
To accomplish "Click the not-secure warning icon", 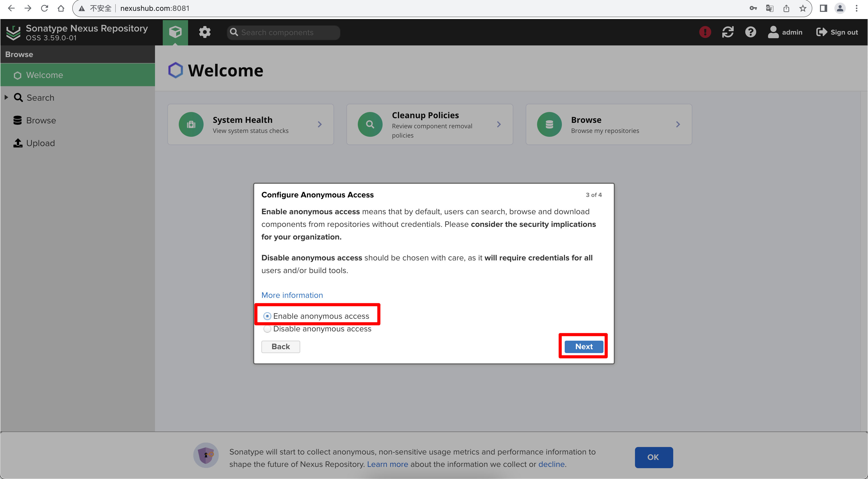I will point(82,9).
